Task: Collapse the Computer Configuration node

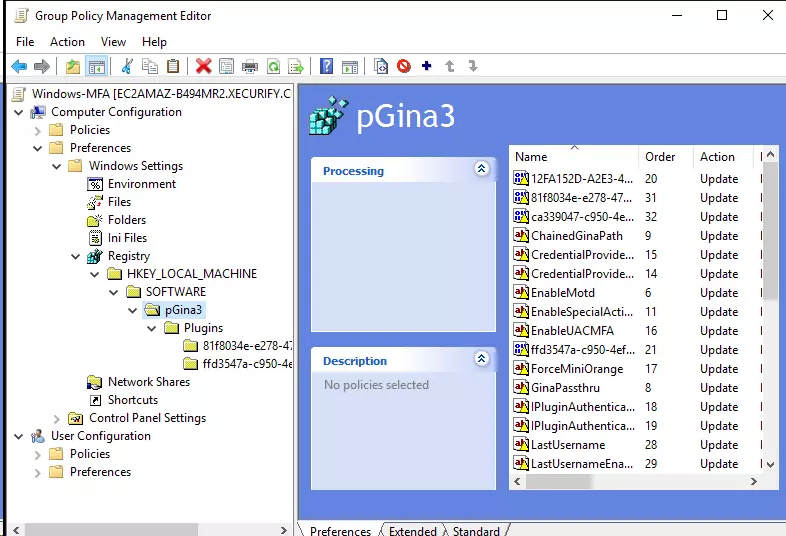Action: point(19,112)
